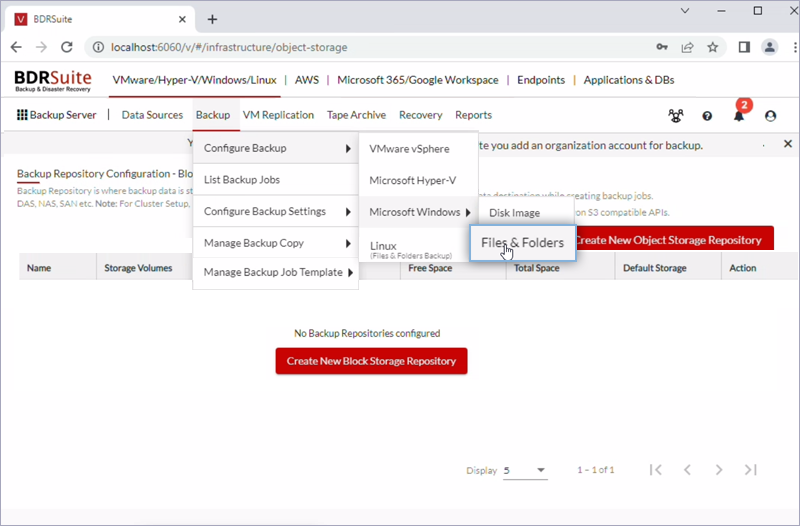This screenshot has height=526, width=800.
Task: Open new browser tab with plus icon
Action: pyautogui.click(x=212, y=19)
